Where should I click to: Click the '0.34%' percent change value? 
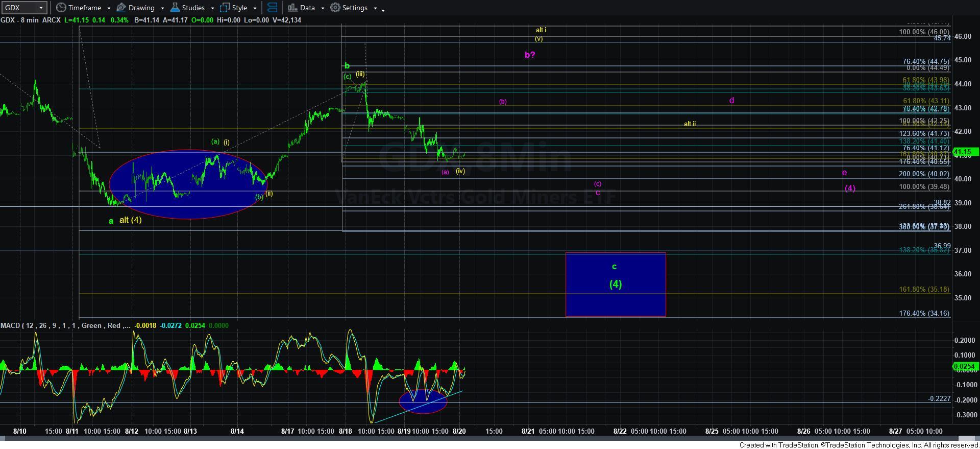[118, 20]
